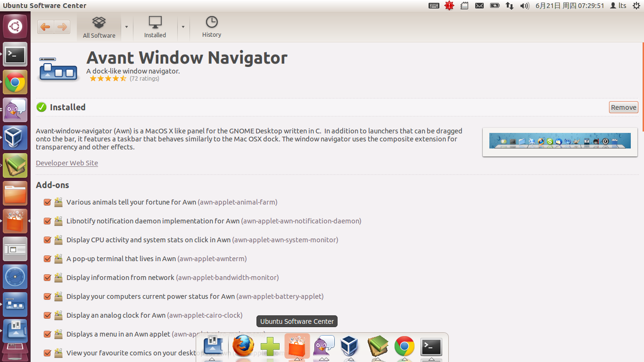Open the blue compass app in launcher

15,277
